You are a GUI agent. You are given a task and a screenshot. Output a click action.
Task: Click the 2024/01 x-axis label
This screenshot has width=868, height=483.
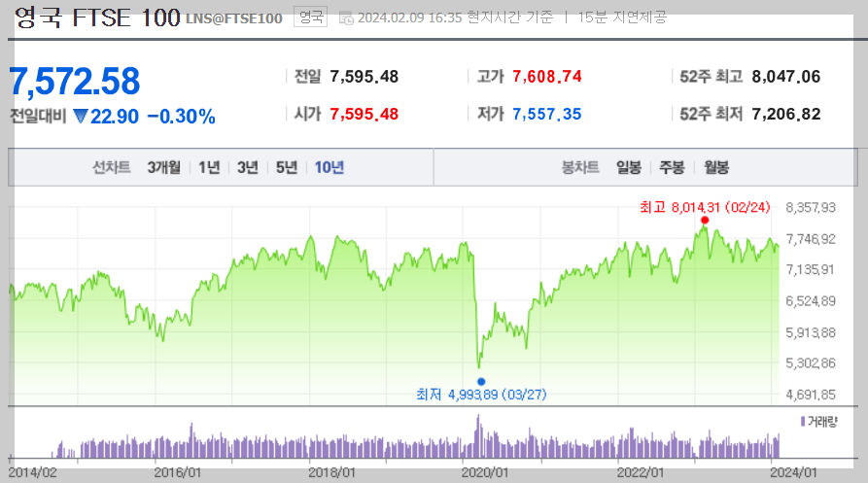[x=793, y=472]
